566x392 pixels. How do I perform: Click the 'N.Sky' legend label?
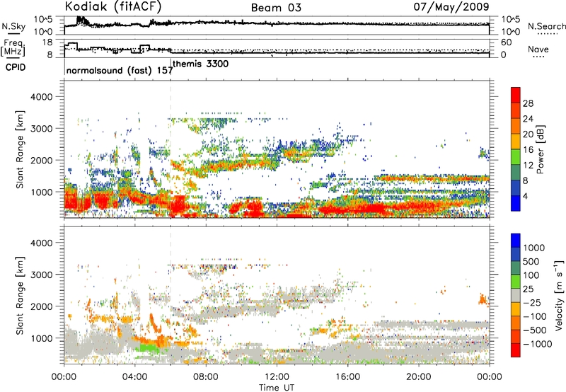(x=13, y=26)
